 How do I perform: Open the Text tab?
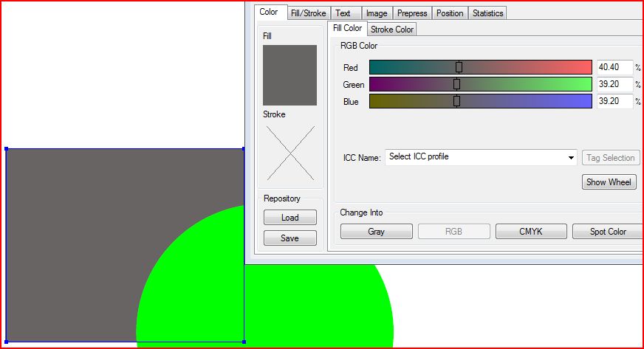[x=346, y=13]
